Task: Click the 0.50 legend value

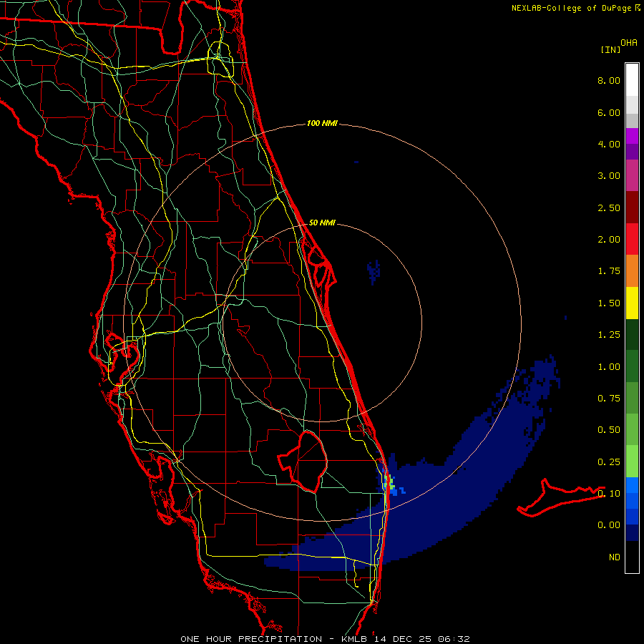Action: [x=609, y=430]
